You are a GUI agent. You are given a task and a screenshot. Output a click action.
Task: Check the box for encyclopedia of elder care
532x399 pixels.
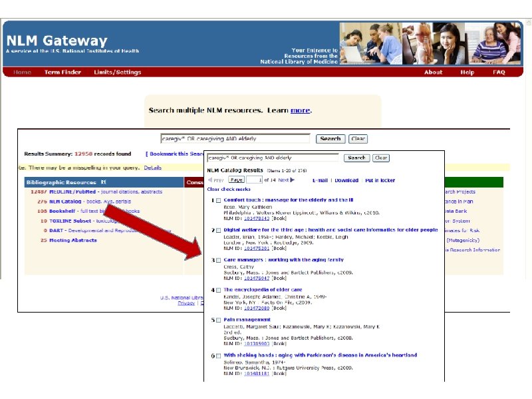219,291
